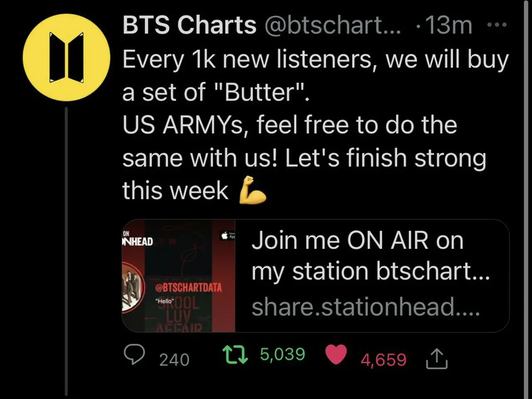Open the BTS Charts yellow profile avatar
This screenshot has width=532, height=399.
pos(66,57)
